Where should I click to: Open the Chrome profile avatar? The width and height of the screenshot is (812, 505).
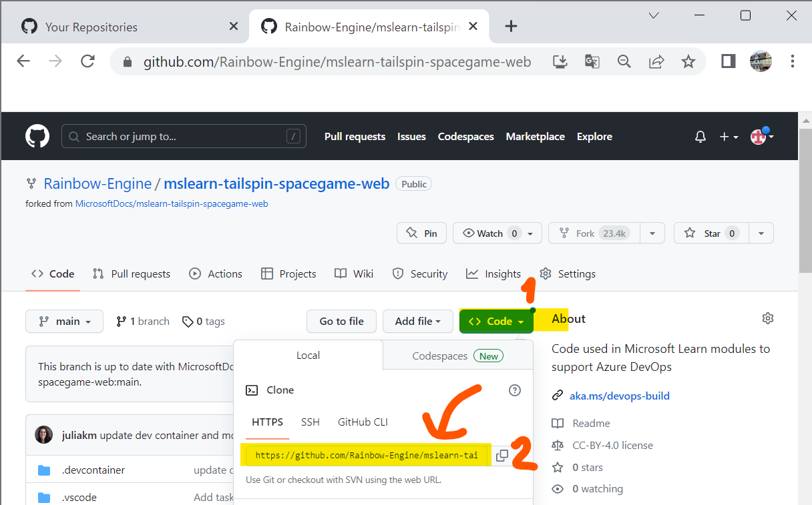pos(761,61)
